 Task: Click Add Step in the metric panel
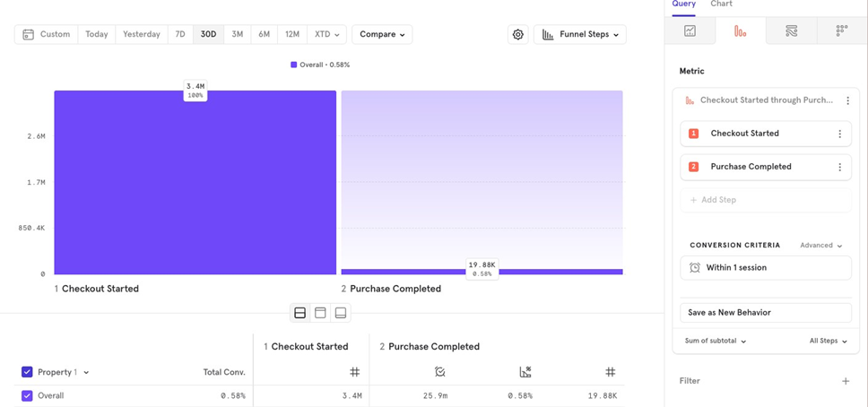tap(713, 200)
